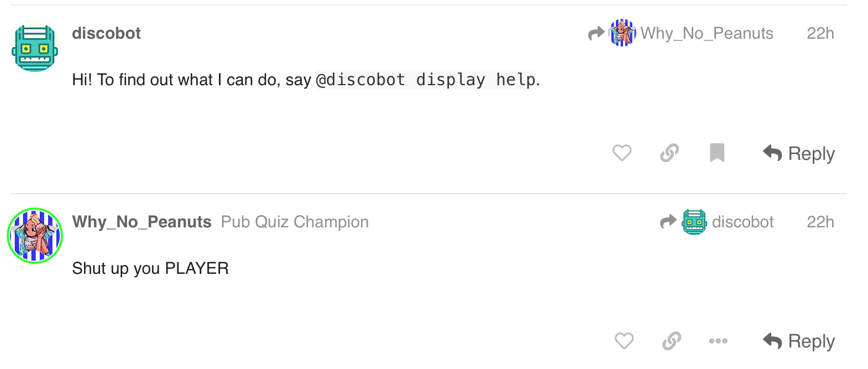This screenshot has width=868, height=369.
Task: Show more actions on Why_No_Peanuts post
Action: coord(718,341)
